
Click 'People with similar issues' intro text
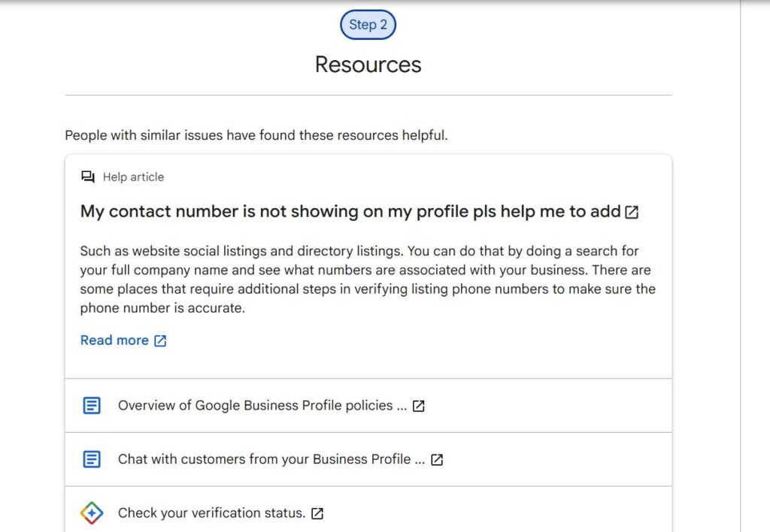click(256, 136)
